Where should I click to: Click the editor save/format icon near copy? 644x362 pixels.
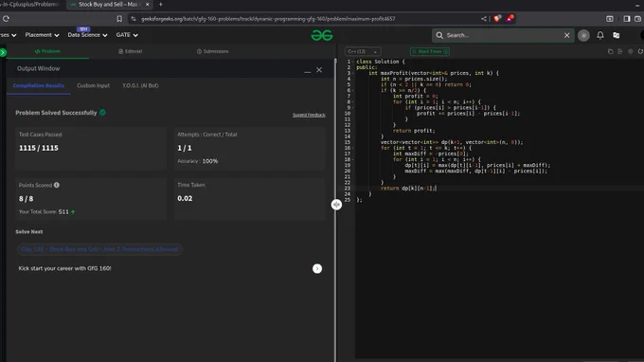click(620, 51)
